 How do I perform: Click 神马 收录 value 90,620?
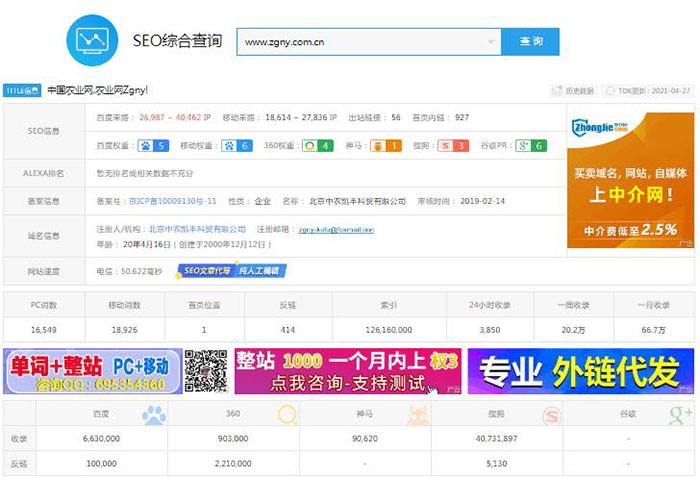click(x=365, y=439)
